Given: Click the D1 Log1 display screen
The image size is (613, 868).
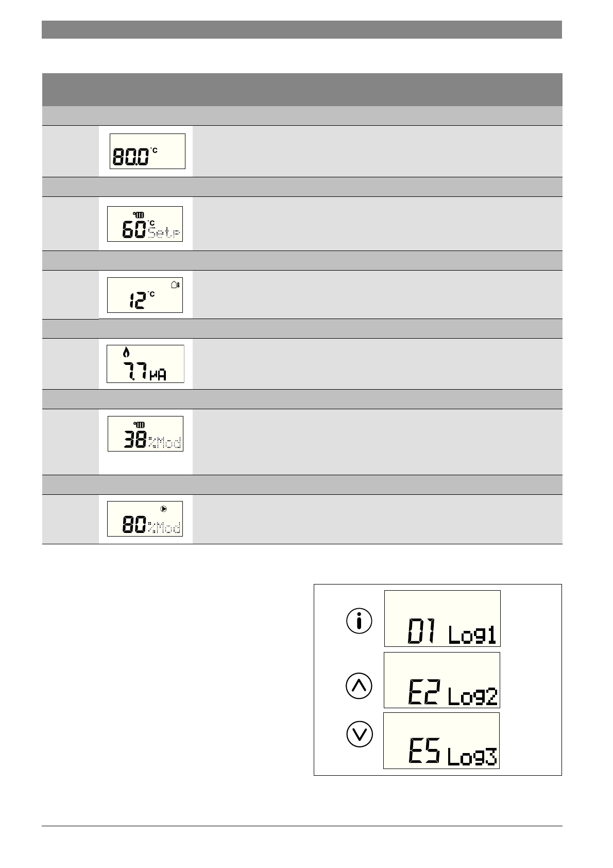Looking at the screenshot, I should coord(442,619).
